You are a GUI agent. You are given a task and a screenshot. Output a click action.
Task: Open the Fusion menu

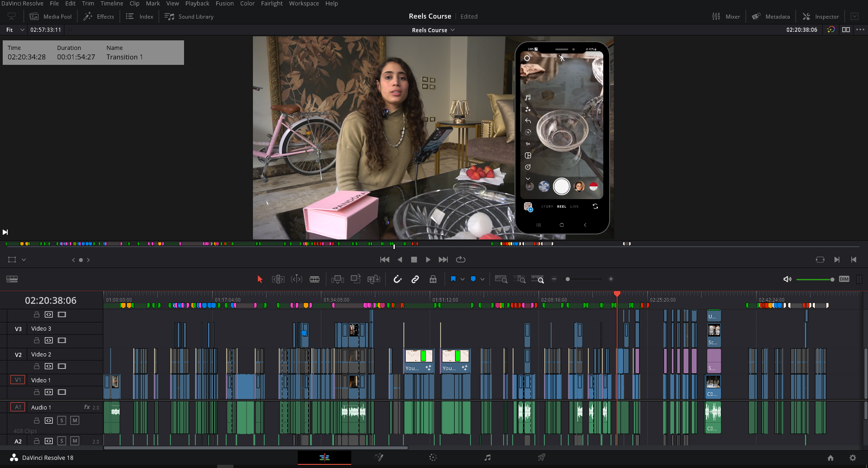pos(224,4)
